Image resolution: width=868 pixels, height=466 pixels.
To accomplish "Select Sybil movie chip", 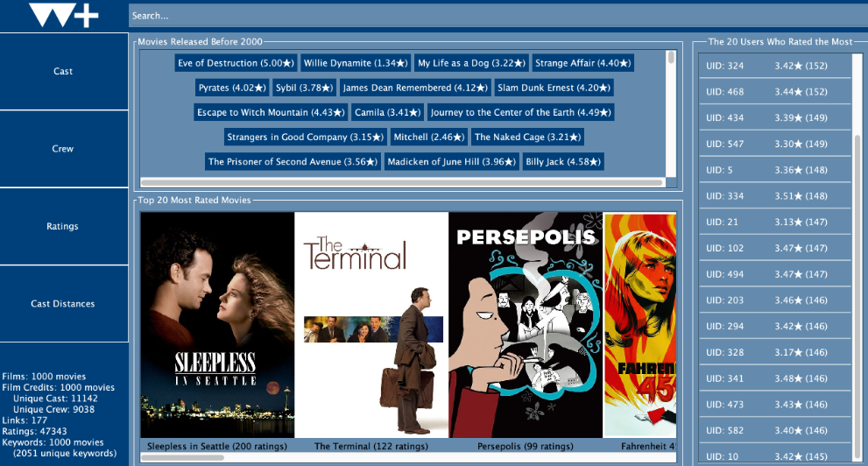I will click(305, 88).
